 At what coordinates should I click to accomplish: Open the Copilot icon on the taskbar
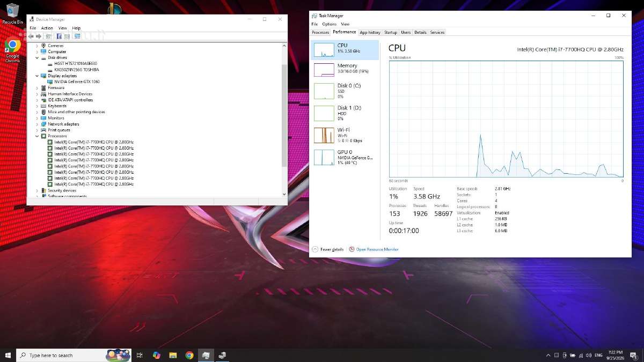coord(156,355)
